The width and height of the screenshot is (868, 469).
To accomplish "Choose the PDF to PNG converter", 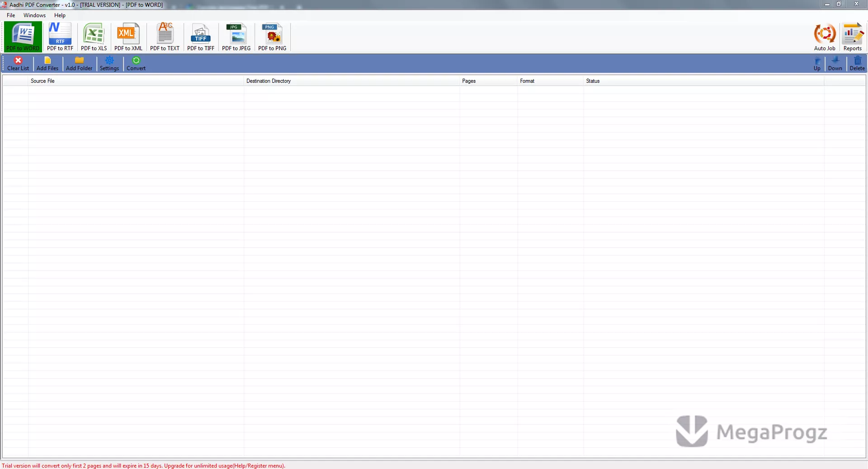I will [x=272, y=37].
